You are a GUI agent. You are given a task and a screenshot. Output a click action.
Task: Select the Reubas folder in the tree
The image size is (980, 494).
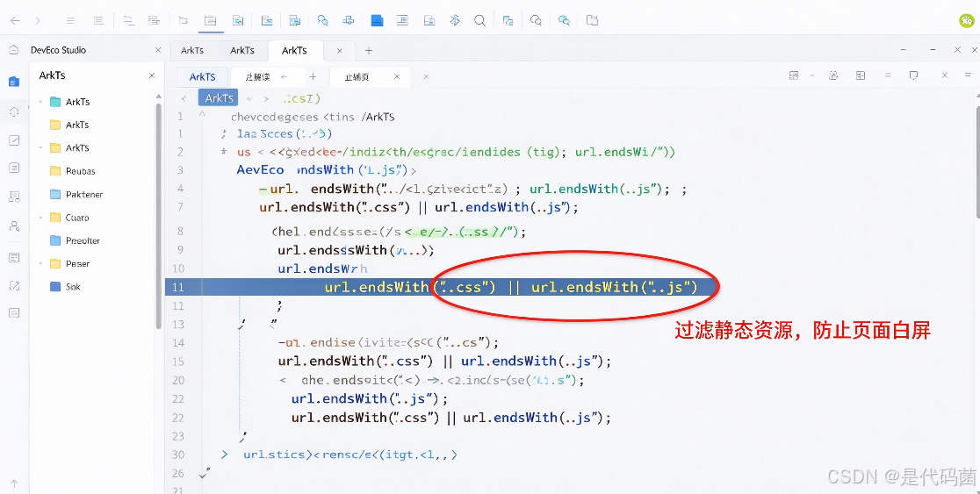[72, 171]
